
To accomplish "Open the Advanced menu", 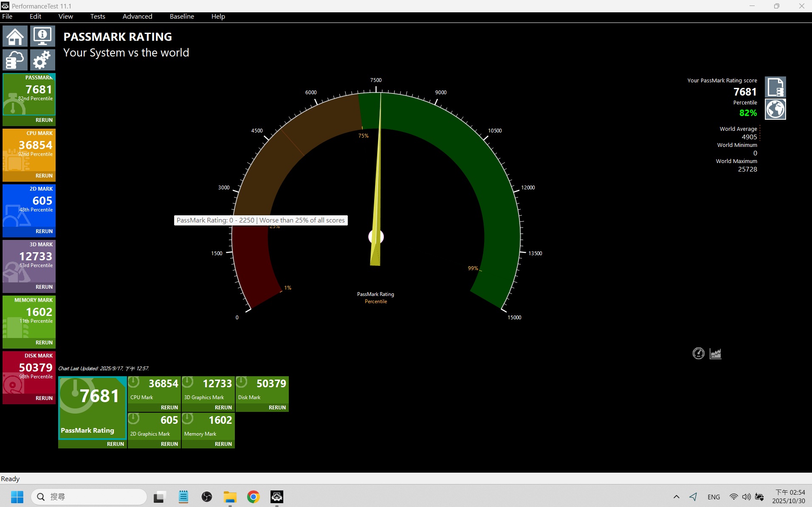I will pyautogui.click(x=137, y=16).
